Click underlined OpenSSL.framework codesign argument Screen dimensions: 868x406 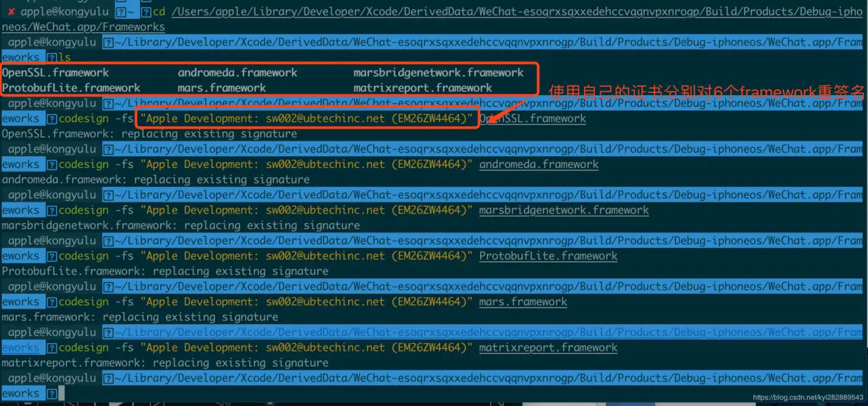tap(533, 118)
